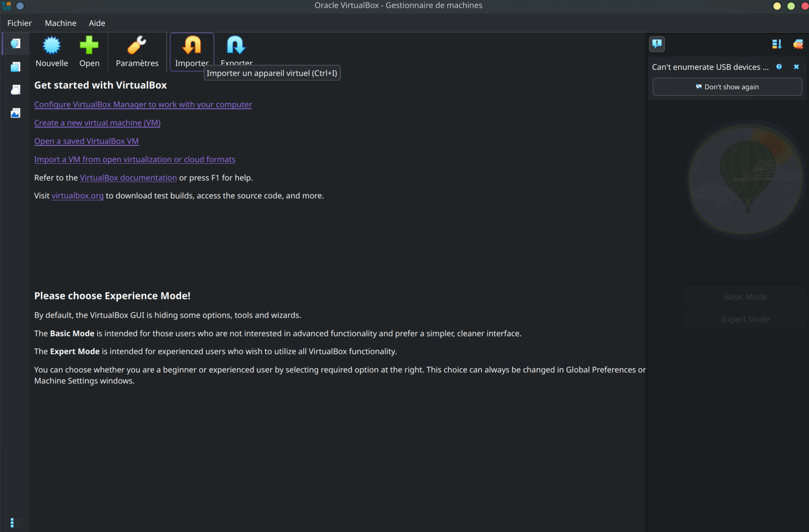Select the Machines tool in left sidebar

tap(15, 67)
